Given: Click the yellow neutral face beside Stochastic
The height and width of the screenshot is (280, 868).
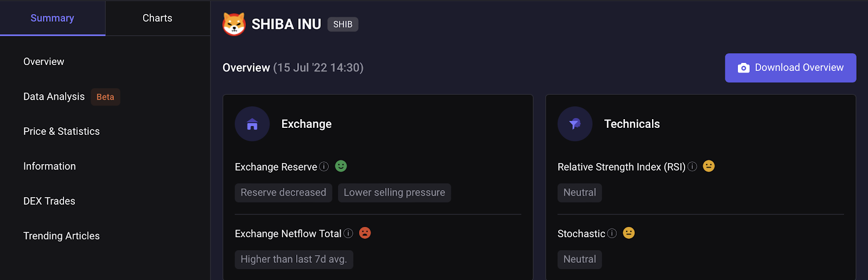Looking at the screenshot, I should pyautogui.click(x=629, y=233).
